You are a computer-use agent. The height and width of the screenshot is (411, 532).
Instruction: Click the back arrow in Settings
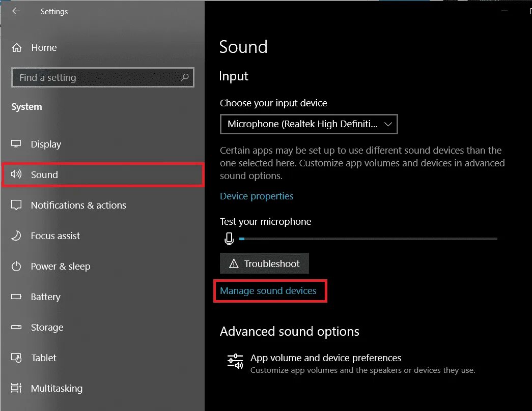pyautogui.click(x=16, y=11)
